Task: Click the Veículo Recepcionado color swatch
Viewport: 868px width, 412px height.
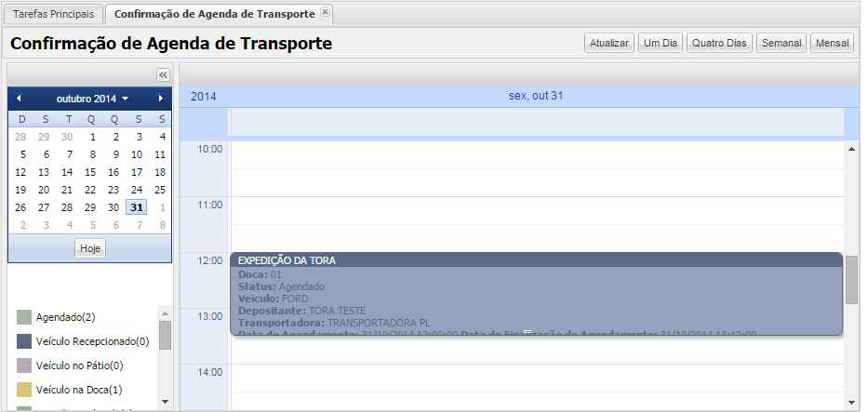Action: [x=24, y=341]
